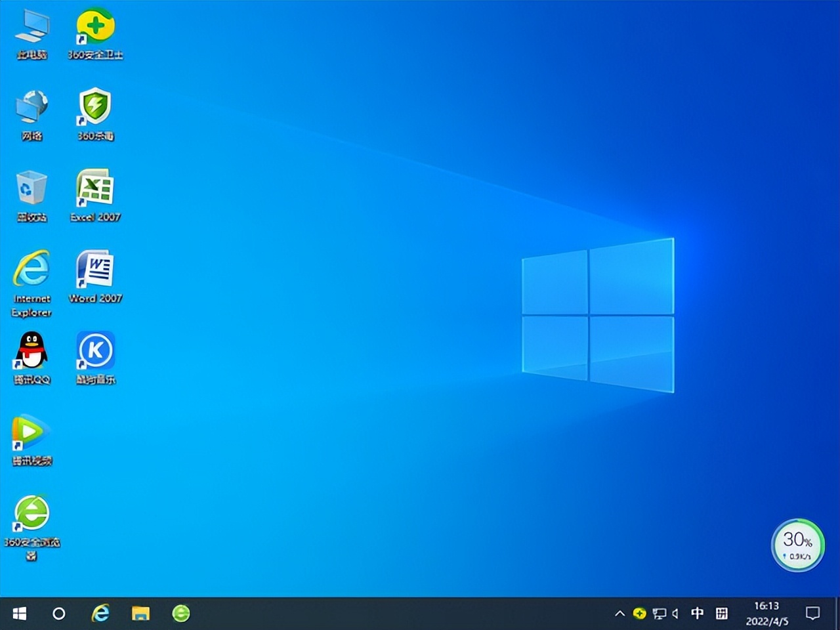The height and width of the screenshot is (630, 840).
Task: Open the taskbar clock and date
Action: pyautogui.click(x=766, y=614)
